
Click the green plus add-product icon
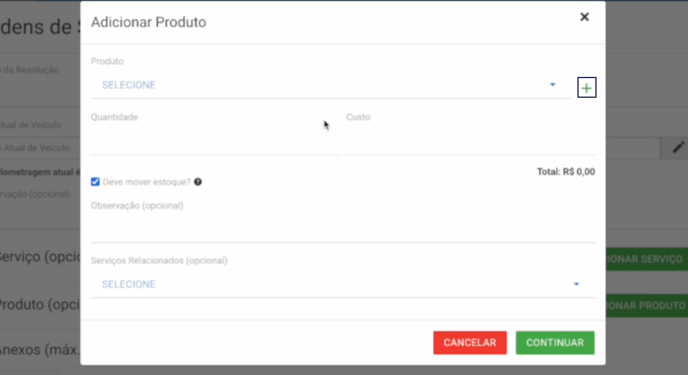(x=587, y=88)
